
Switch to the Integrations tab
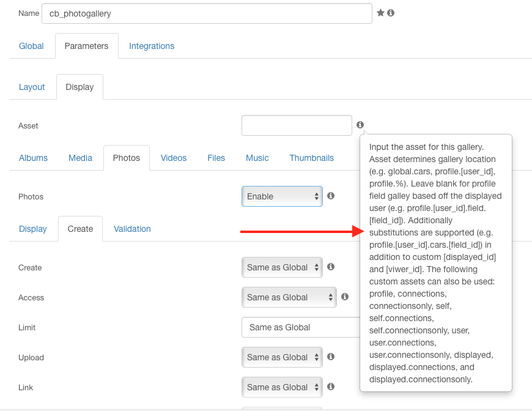[x=152, y=46]
